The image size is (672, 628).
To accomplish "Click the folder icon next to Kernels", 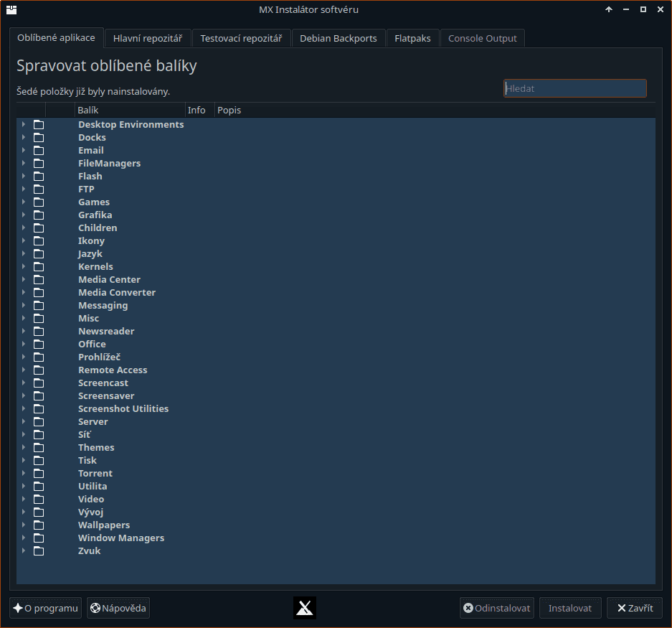I will click(x=38, y=266).
